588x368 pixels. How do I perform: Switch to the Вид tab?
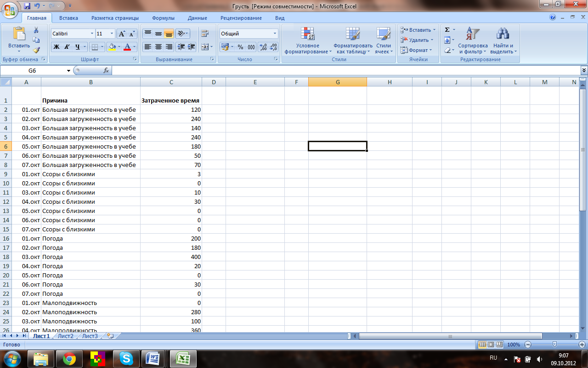click(x=280, y=18)
